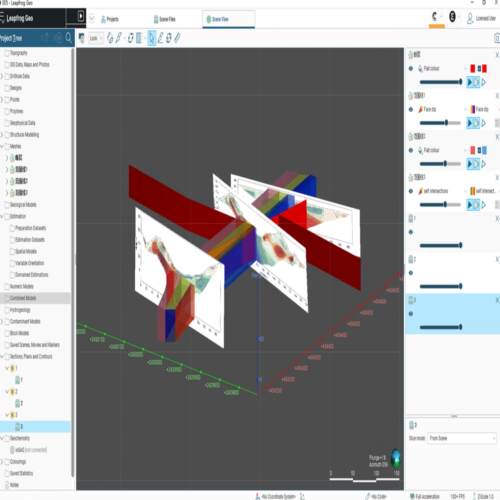Toggle visibility dot on Face dip row
This screenshot has height=500, width=500.
pos(411,109)
